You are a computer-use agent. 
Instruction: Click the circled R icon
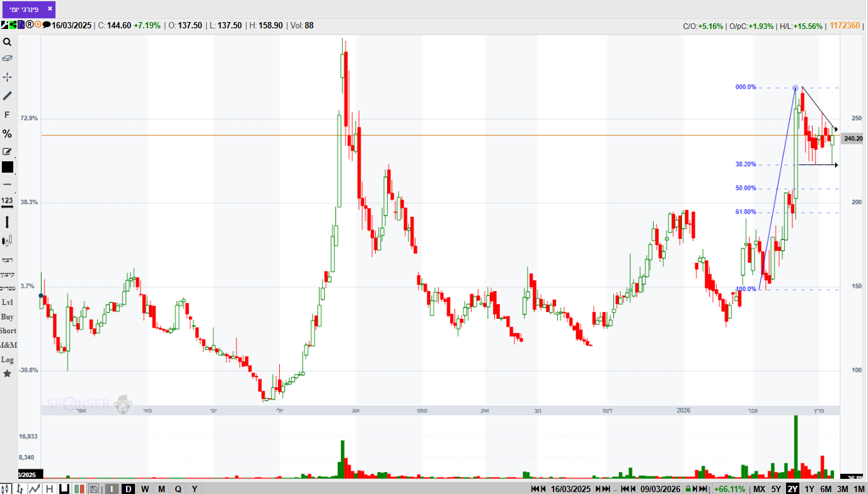tap(29, 25)
